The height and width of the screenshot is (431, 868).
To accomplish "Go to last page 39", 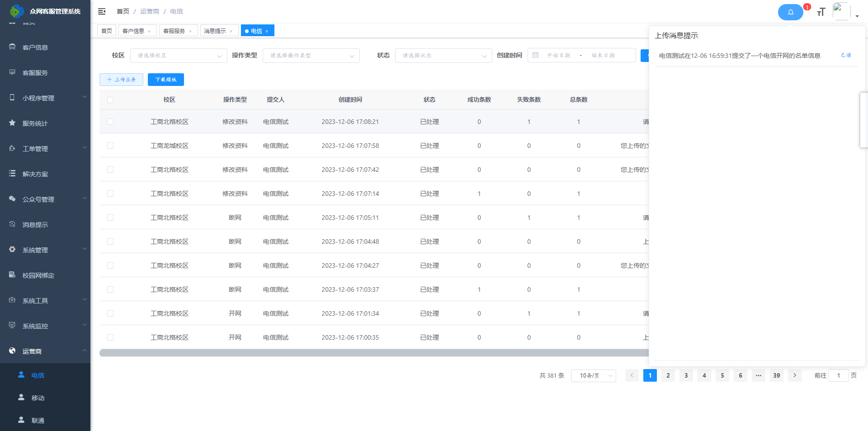I will pos(777,375).
